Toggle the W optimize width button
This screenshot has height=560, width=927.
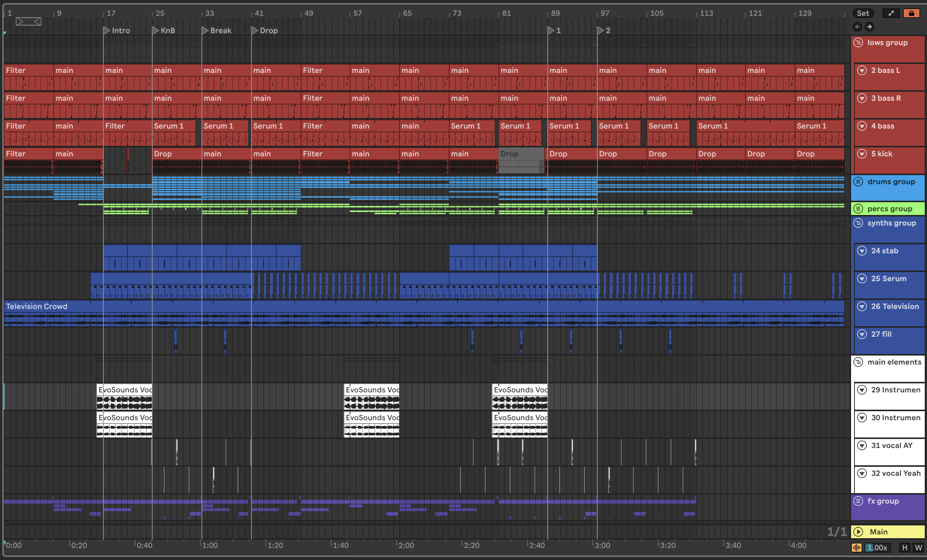click(x=918, y=548)
